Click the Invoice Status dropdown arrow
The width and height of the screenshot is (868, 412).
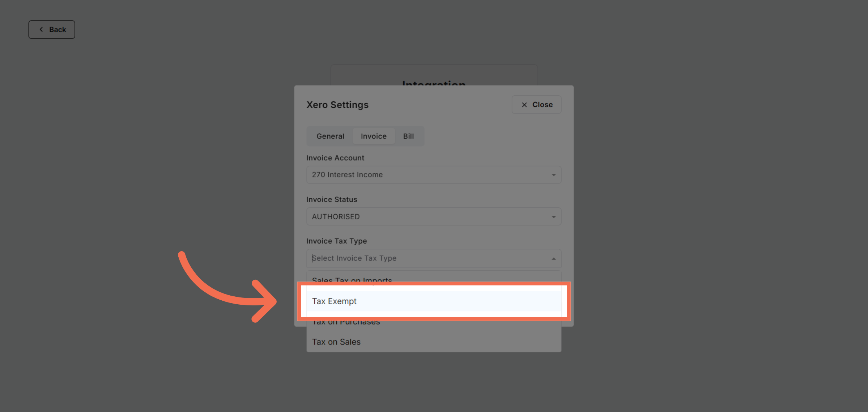coord(553,216)
